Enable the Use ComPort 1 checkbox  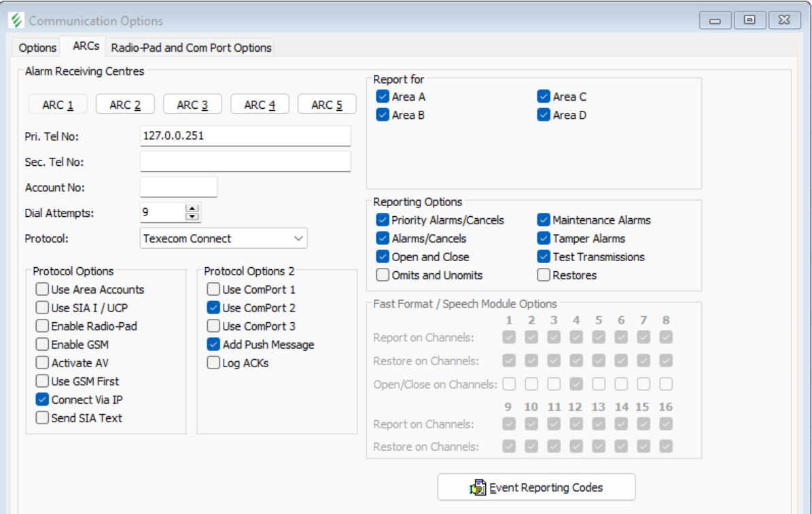(214, 290)
